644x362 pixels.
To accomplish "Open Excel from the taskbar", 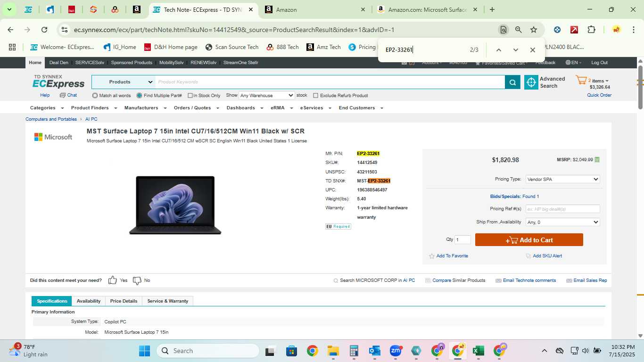I will pos(478,351).
